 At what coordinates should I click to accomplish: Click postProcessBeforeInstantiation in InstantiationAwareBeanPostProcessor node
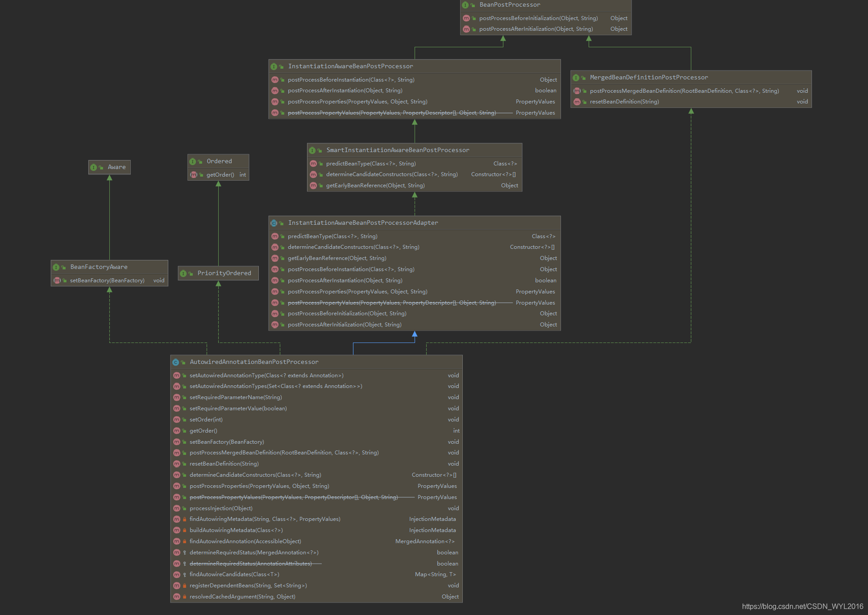coord(351,80)
